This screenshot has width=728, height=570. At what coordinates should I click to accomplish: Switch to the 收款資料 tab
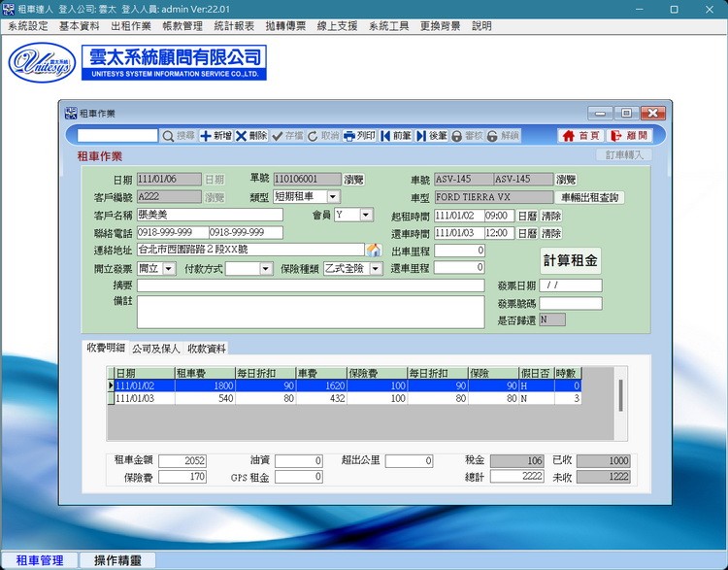pyautogui.click(x=207, y=349)
